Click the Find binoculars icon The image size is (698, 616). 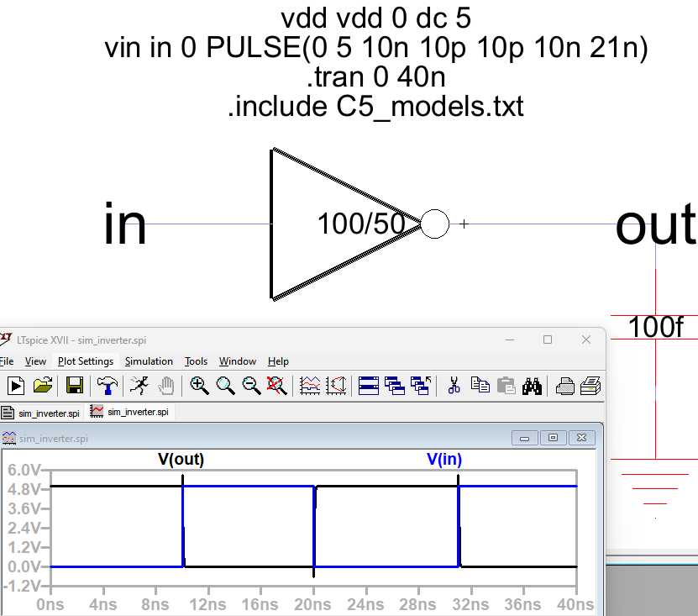pyautogui.click(x=532, y=386)
